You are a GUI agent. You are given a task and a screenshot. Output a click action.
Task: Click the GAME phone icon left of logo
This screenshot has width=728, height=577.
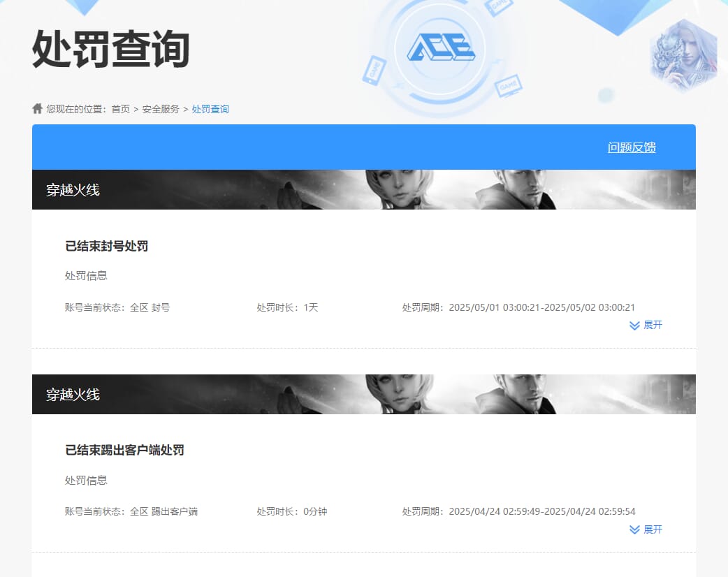pyautogui.click(x=374, y=70)
